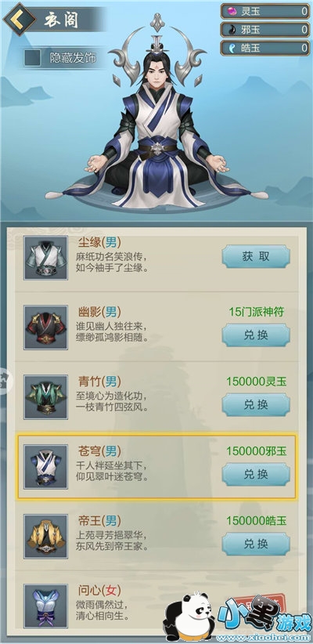
Task: Click the black 邪玉 currency icon
Action: click(232, 30)
